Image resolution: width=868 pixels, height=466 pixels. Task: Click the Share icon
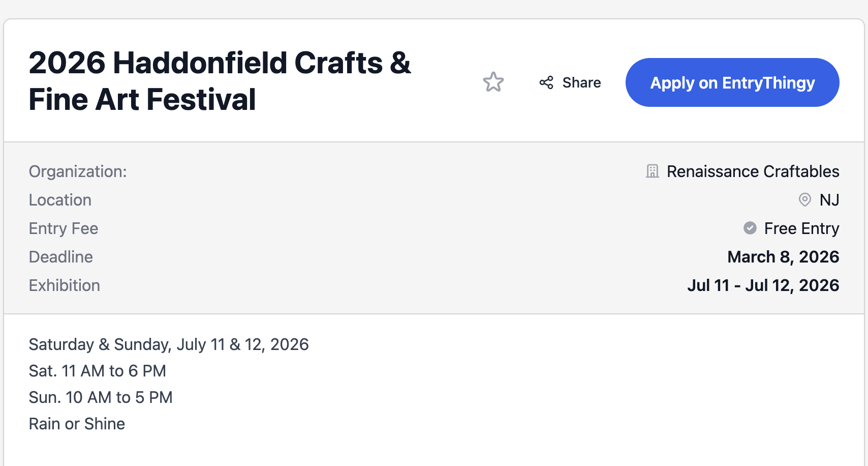[546, 82]
